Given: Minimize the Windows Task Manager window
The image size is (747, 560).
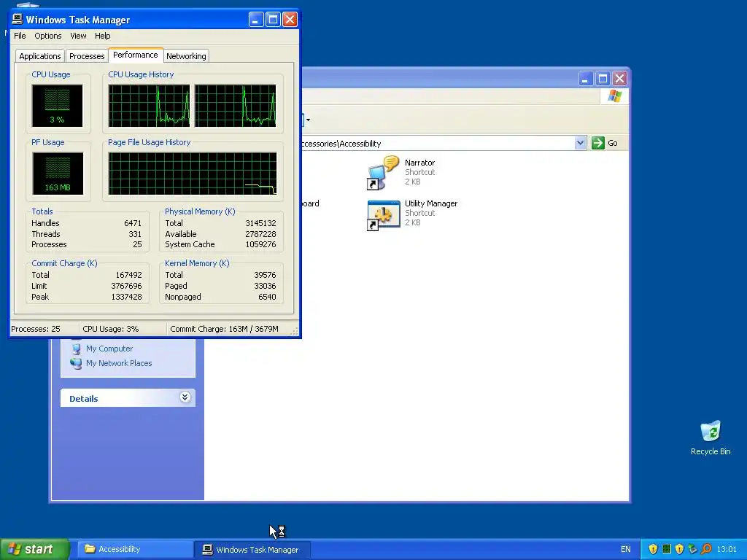Looking at the screenshot, I should point(256,20).
